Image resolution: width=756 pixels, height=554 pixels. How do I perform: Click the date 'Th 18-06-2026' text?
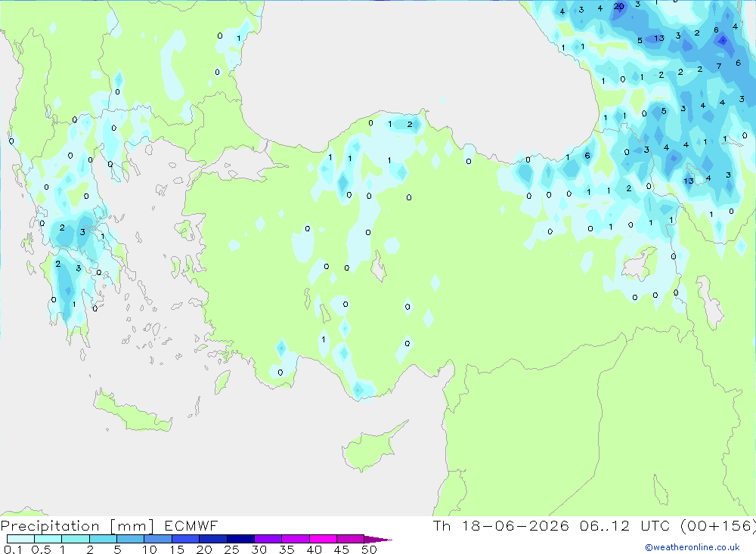click(x=500, y=525)
